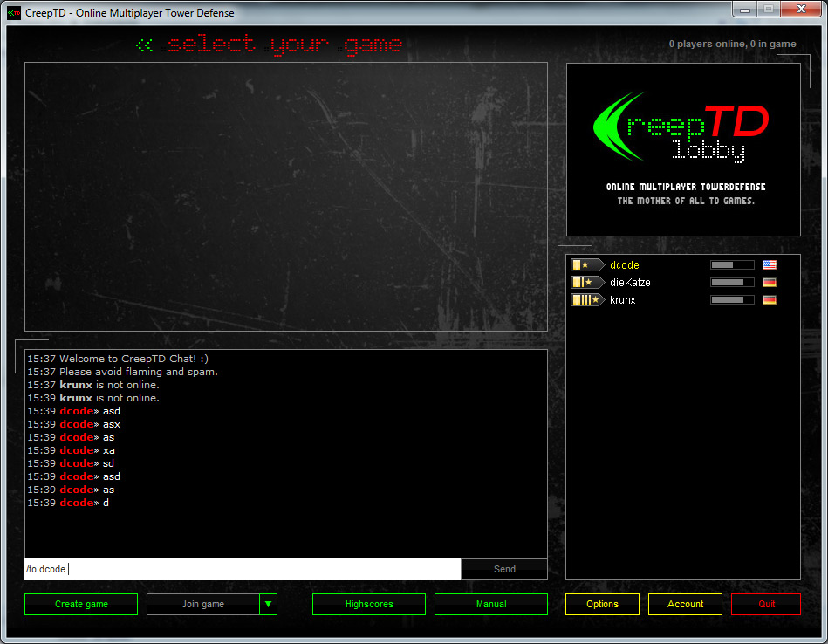Click the 15:37 'krunx is not online.' message
Screen dimensions: 828x644
click(93, 385)
